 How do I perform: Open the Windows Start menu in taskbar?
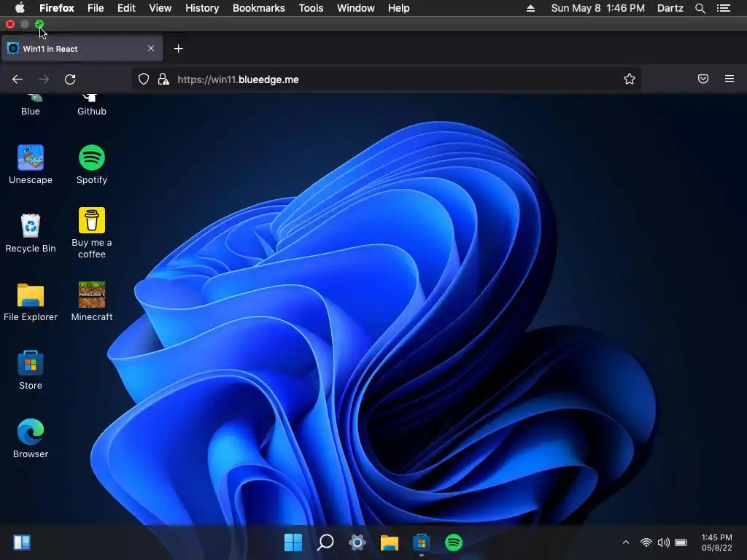coord(293,542)
